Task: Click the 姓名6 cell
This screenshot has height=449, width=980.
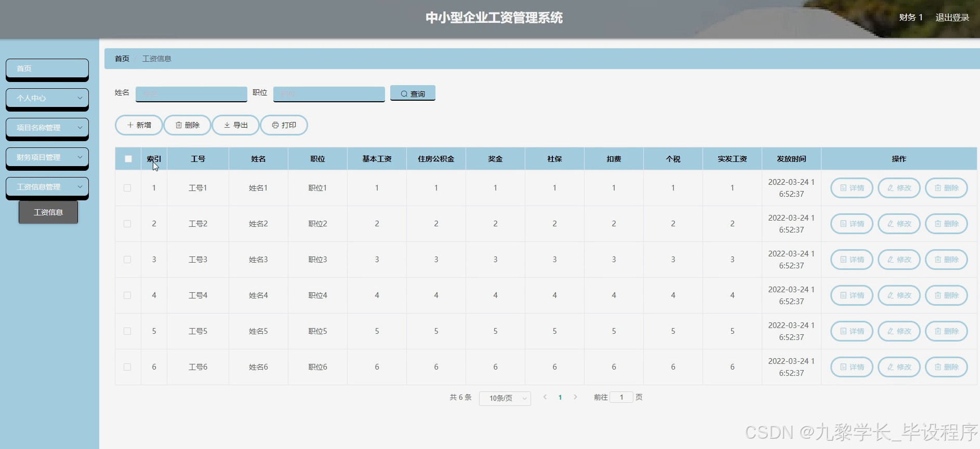Action: 258,367
